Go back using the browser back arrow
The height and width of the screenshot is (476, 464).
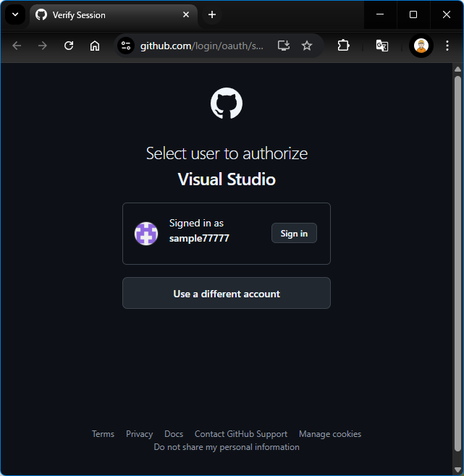click(x=17, y=46)
